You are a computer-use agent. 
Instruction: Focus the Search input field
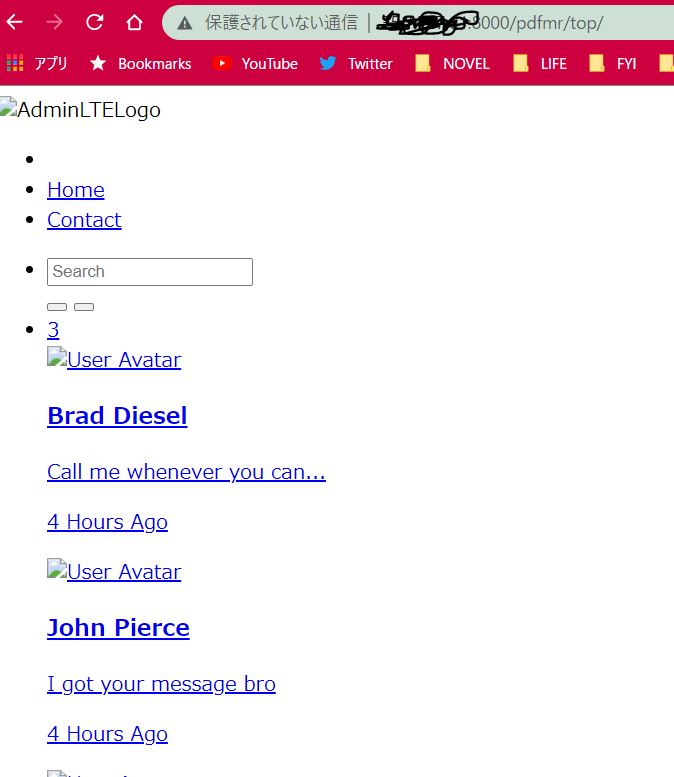[x=150, y=271]
